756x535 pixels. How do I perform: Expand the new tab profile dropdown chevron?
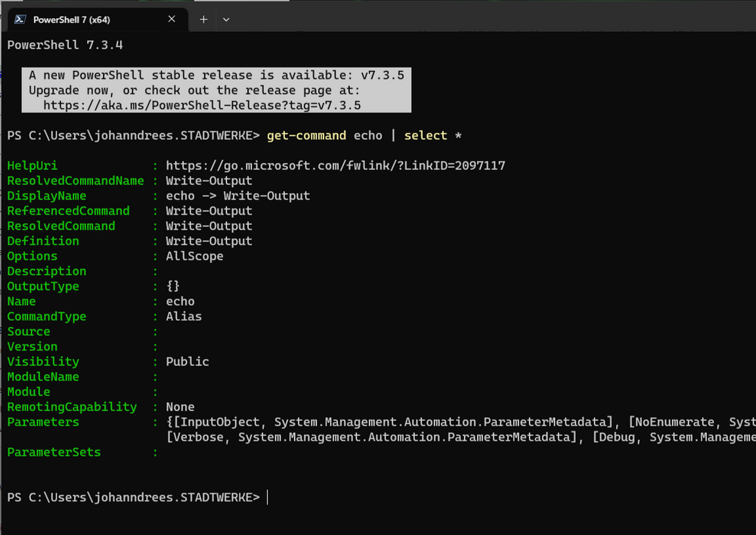pos(226,20)
